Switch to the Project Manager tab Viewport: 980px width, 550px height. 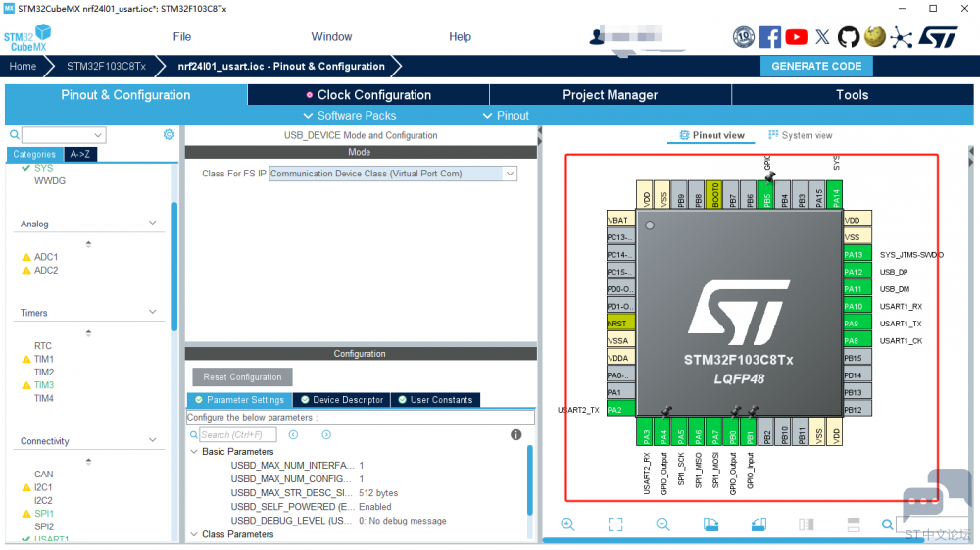[610, 95]
